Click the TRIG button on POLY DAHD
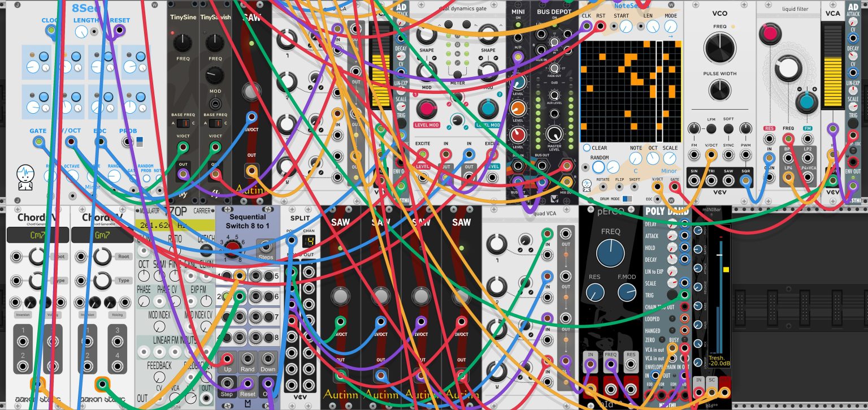Image resolution: width=868 pixels, height=410 pixels. coord(672,295)
